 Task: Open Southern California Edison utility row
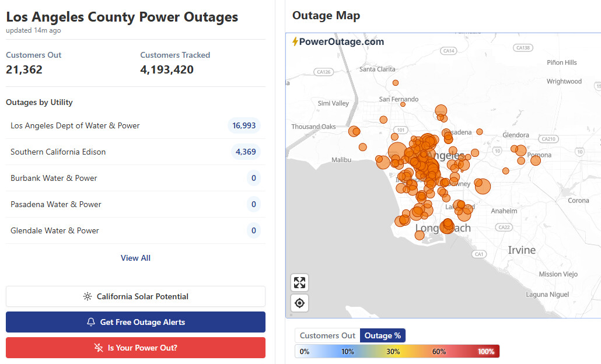[x=135, y=152]
